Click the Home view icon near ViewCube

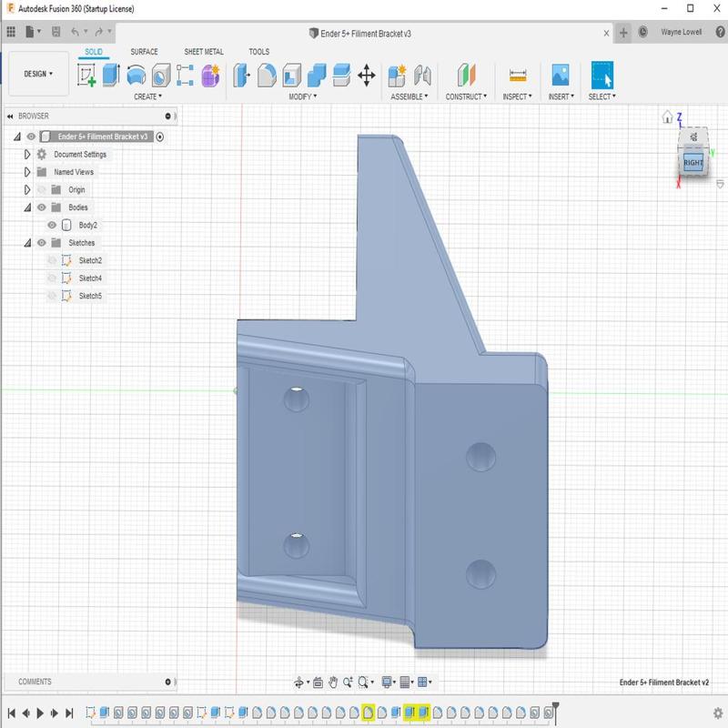(667, 116)
